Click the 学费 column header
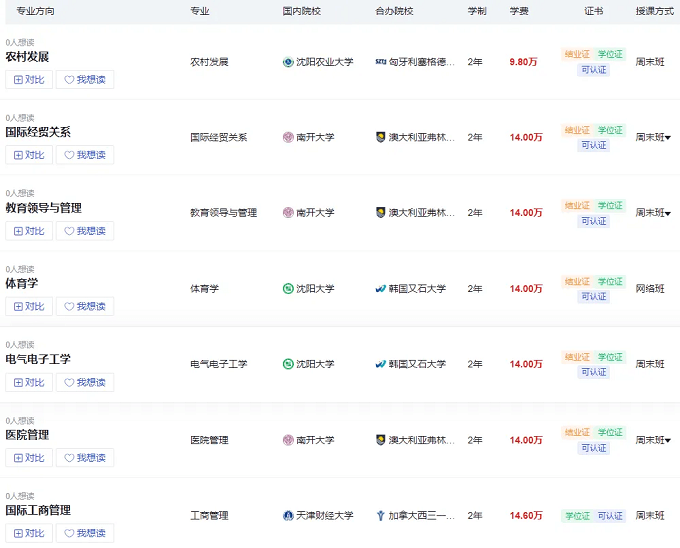 click(x=519, y=11)
